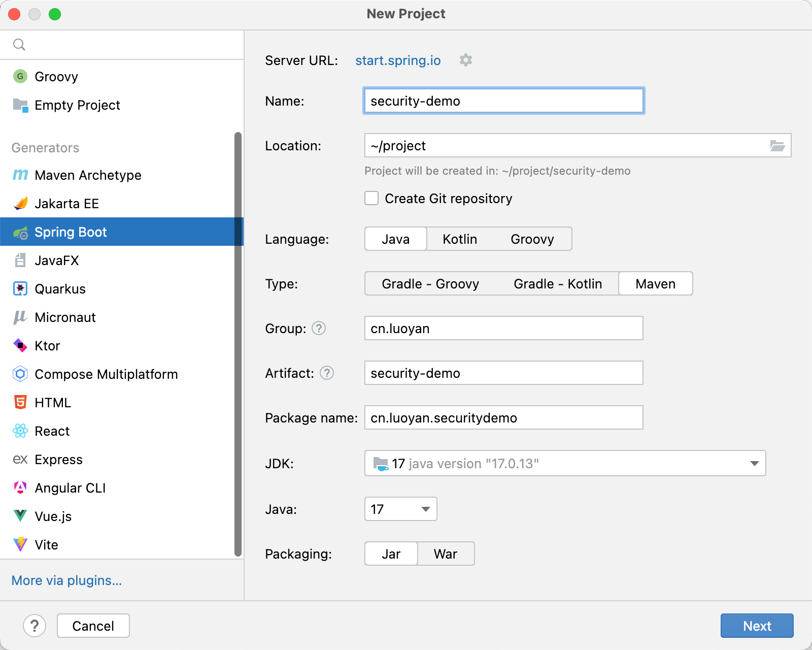Open the JDK dropdown
This screenshot has width=812, height=650.
click(565, 463)
